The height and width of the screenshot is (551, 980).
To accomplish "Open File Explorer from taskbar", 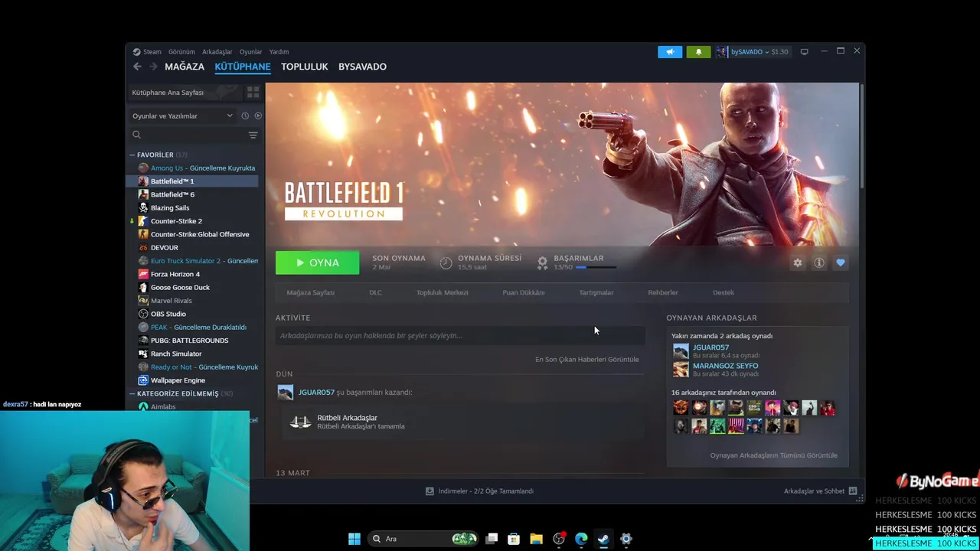I will [536, 539].
